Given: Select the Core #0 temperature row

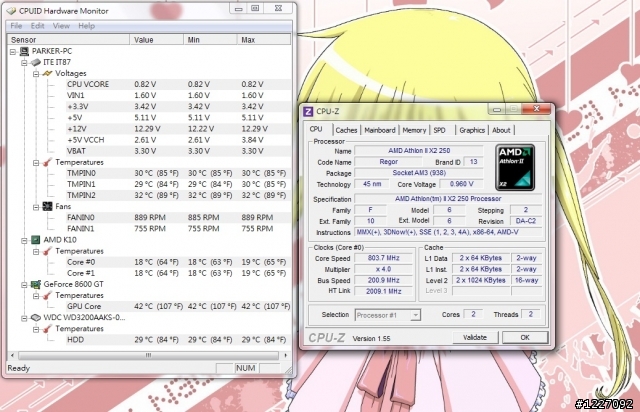Looking at the screenshot, I should pos(179,262).
